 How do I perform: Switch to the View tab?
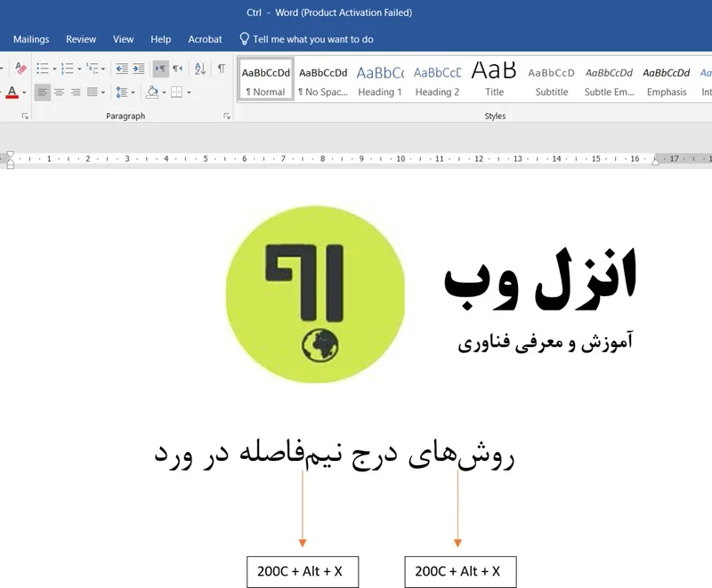tap(123, 39)
